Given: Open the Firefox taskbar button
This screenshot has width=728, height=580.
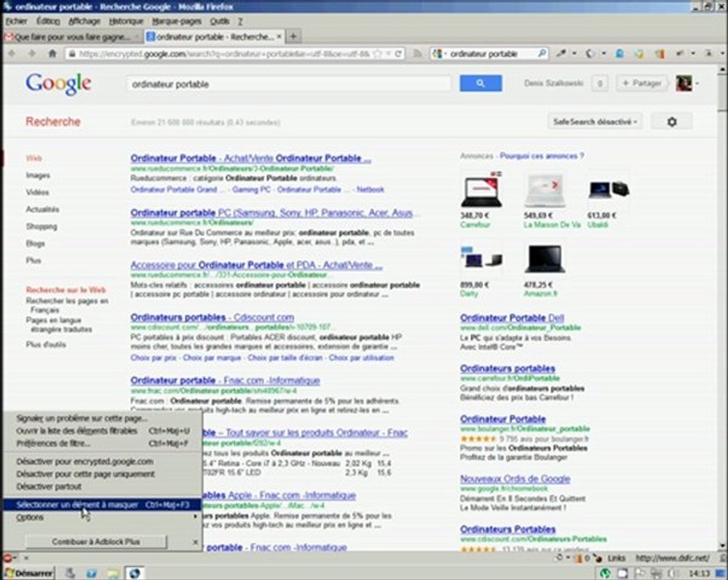Looking at the screenshot, I should [135, 574].
